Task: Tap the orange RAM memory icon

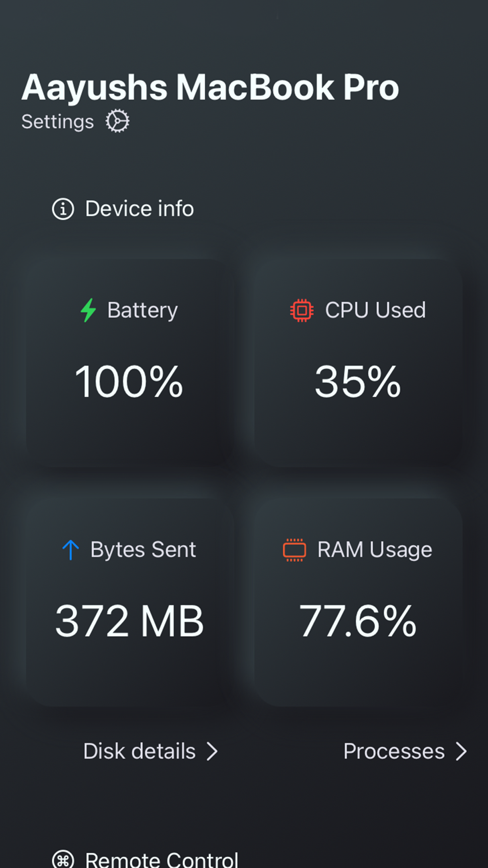Action: click(x=295, y=550)
